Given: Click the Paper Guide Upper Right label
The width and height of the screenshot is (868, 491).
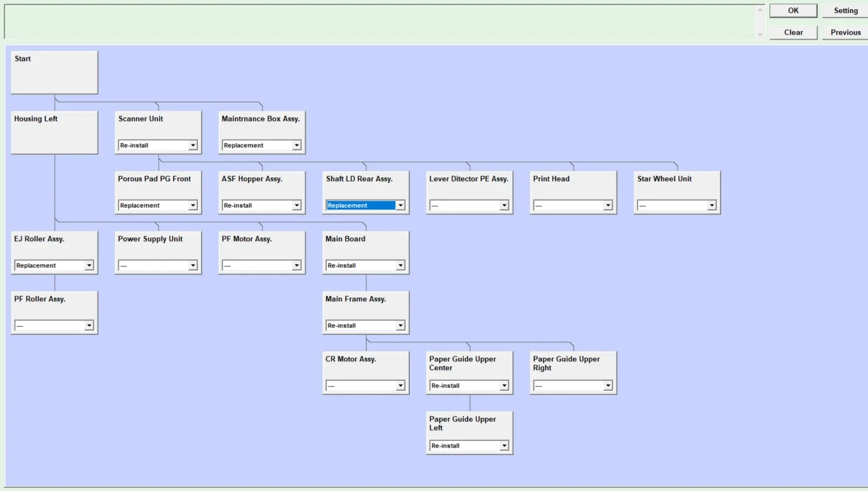Looking at the screenshot, I should point(567,363).
